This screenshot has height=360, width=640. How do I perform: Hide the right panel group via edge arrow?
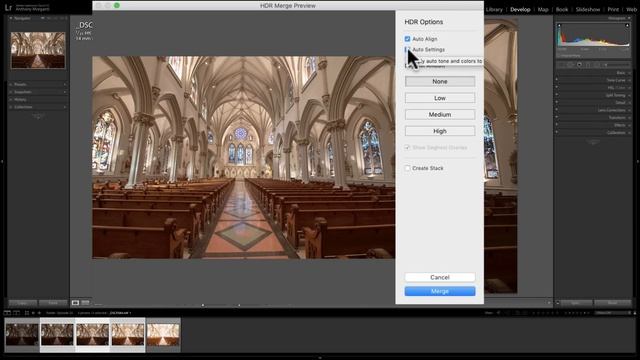click(x=638, y=162)
